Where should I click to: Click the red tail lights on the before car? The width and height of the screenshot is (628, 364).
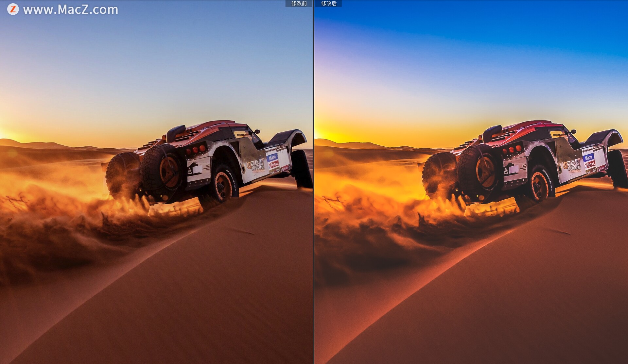pos(195,150)
